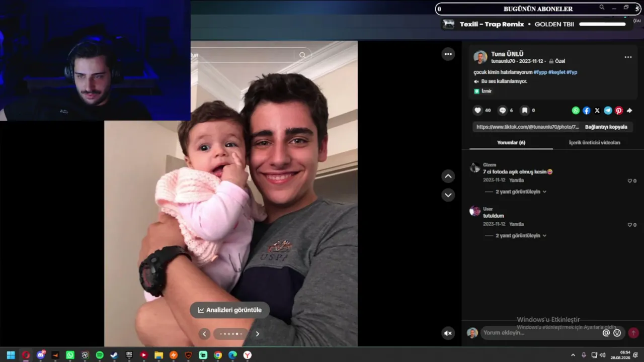Click Analizleri görüntüle button
This screenshot has height=362, width=644.
click(230, 310)
